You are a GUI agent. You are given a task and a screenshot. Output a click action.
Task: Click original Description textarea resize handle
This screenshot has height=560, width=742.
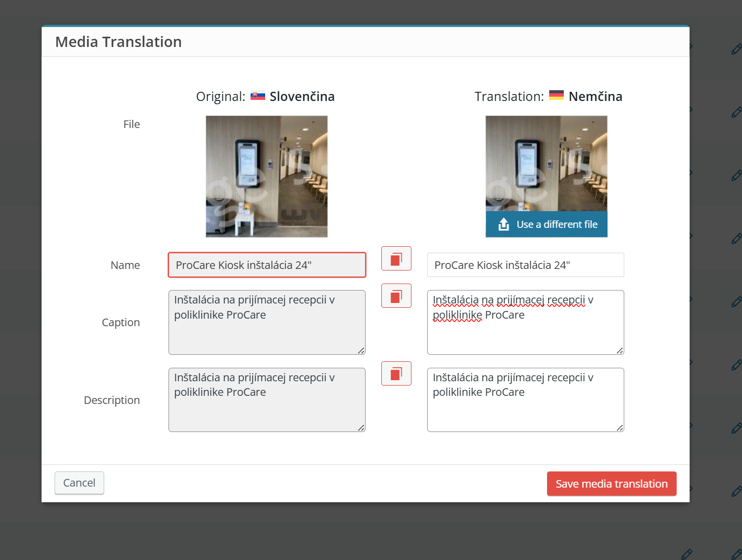[361, 428]
